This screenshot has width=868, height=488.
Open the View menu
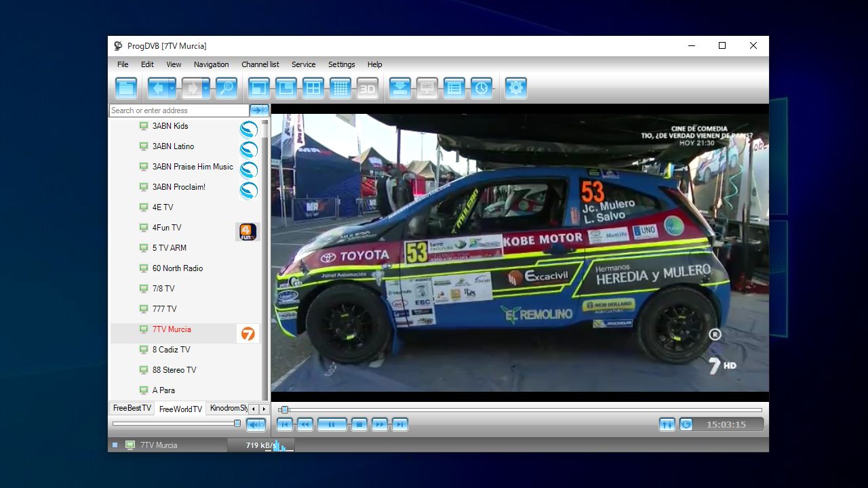point(174,64)
